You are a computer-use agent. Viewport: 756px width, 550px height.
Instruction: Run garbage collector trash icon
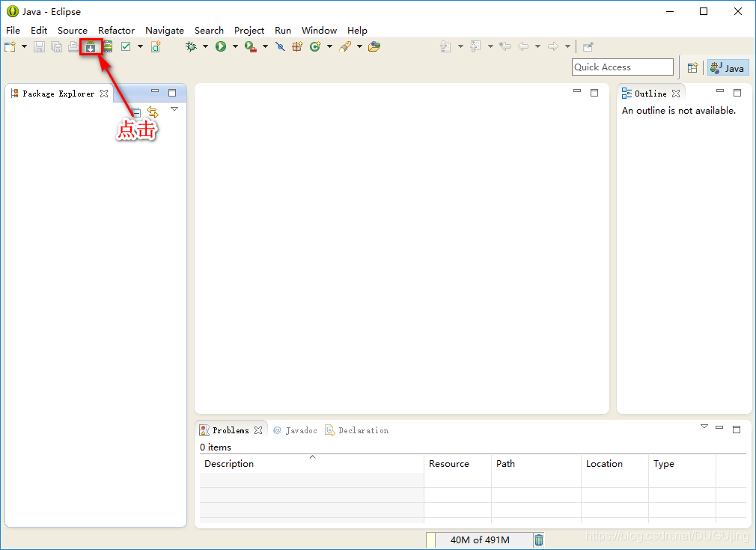(x=538, y=540)
